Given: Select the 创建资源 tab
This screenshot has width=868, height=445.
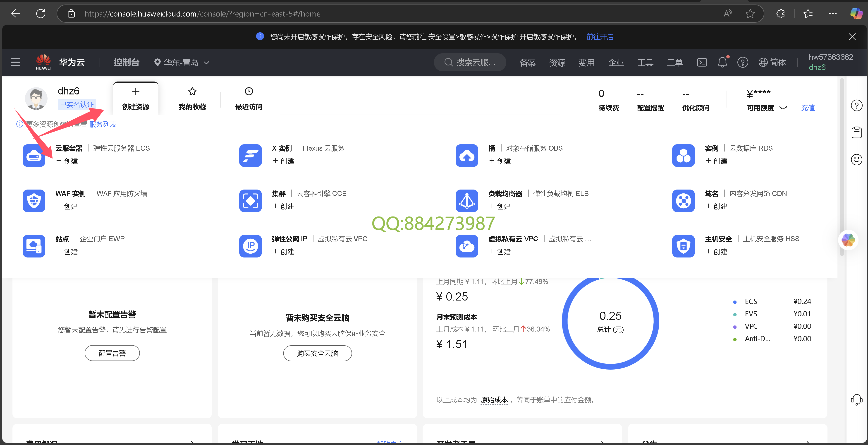Looking at the screenshot, I should pyautogui.click(x=136, y=99).
